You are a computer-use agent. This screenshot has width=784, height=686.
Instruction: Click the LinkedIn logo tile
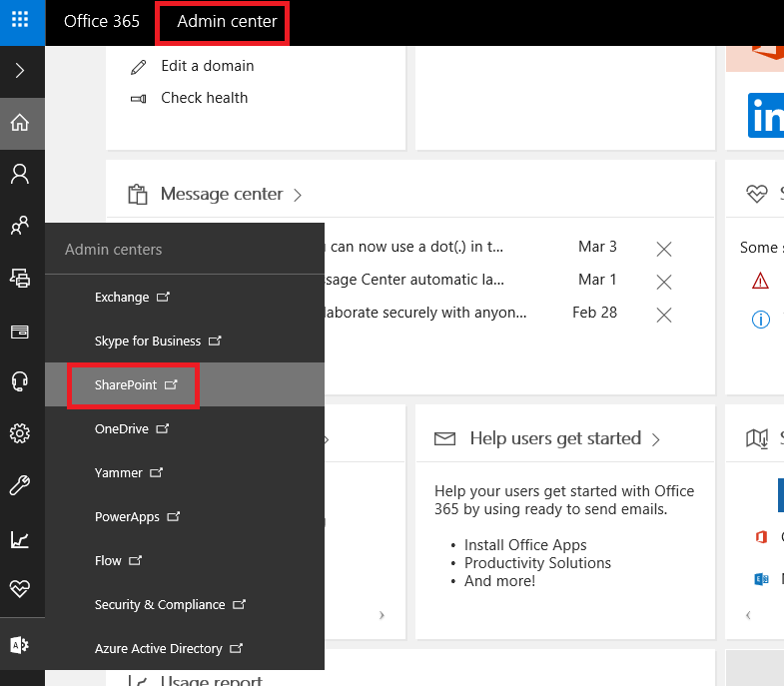coord(766,116)
